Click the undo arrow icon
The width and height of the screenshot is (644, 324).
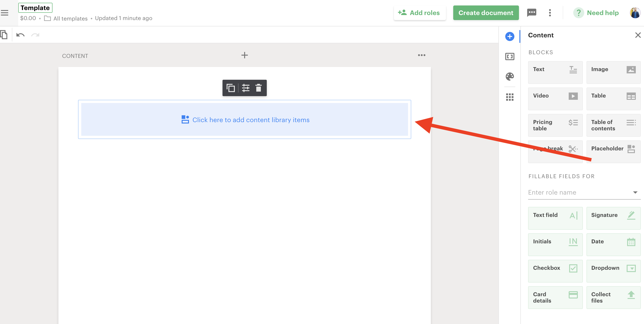(x=21, y=35)
